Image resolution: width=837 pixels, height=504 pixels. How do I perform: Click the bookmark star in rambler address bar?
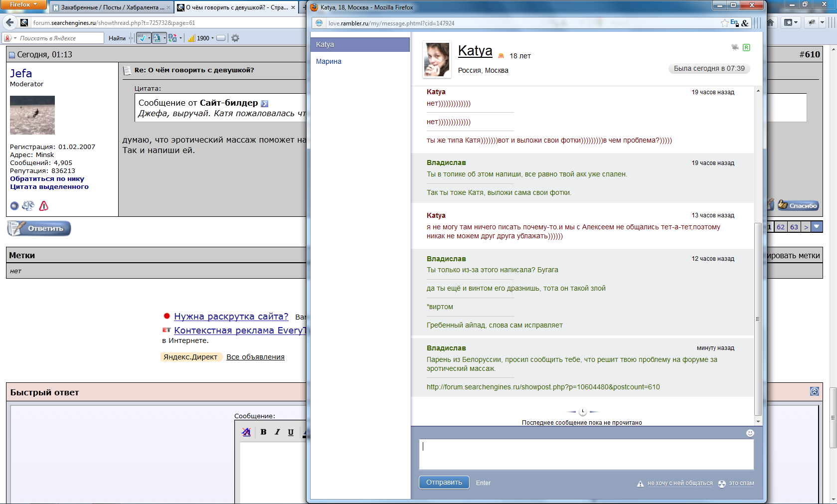click(724, 23)
